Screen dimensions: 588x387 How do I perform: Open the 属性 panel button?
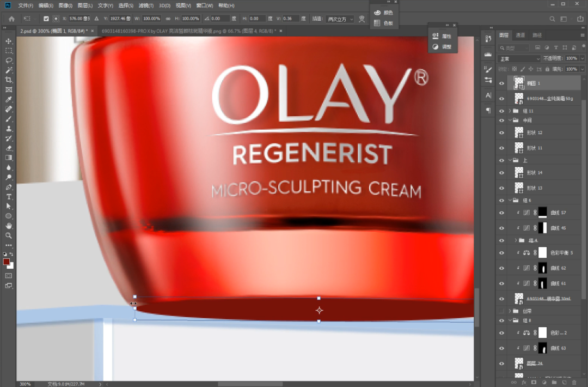tap(443, 36)
